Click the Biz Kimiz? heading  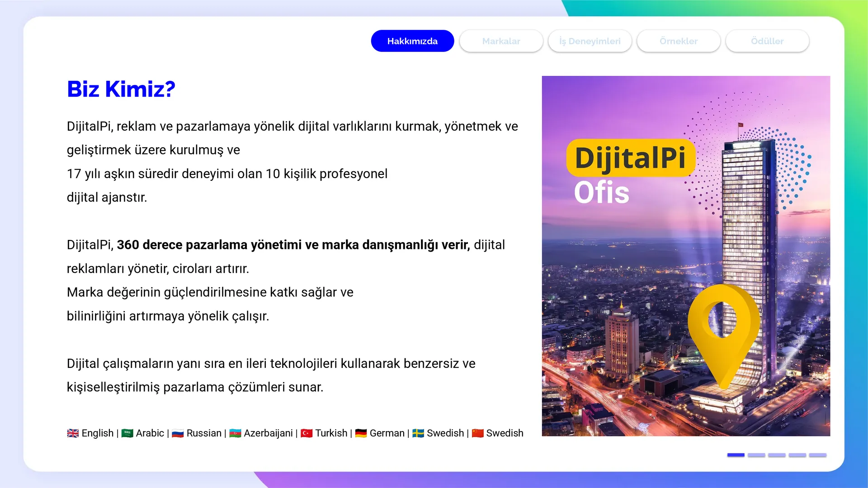121,89
